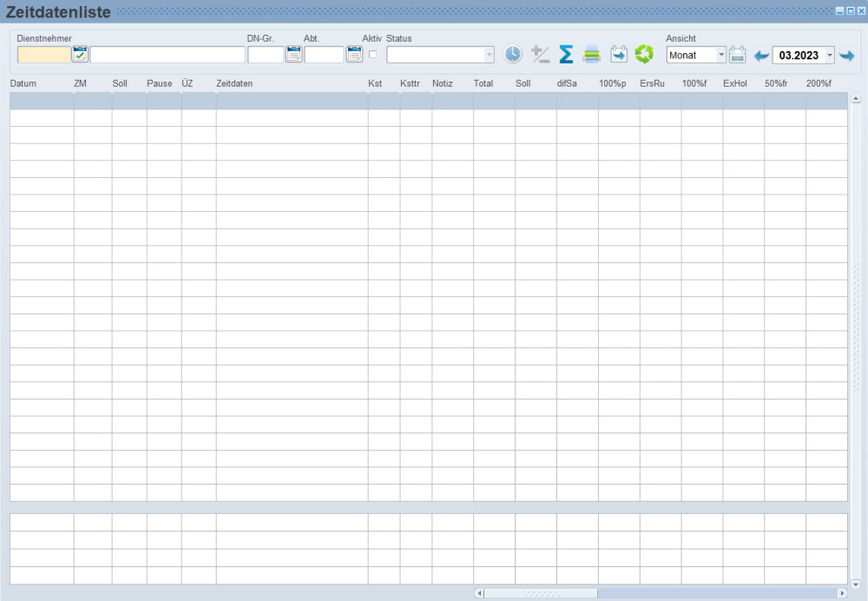Click the printer icon
This screenshot has width=868, height=601.
592,55
